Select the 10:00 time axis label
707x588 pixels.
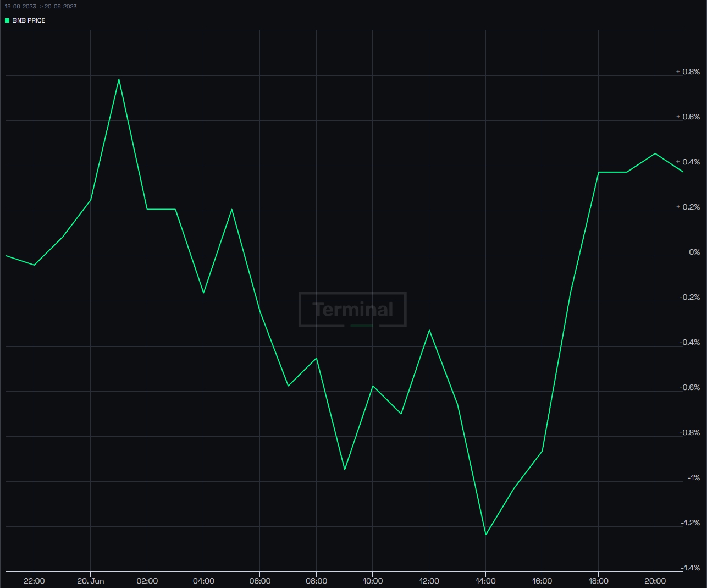click(373, 581)
